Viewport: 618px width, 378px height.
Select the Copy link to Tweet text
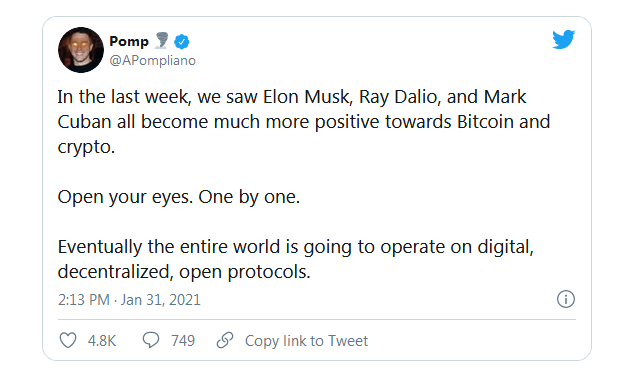306,341
